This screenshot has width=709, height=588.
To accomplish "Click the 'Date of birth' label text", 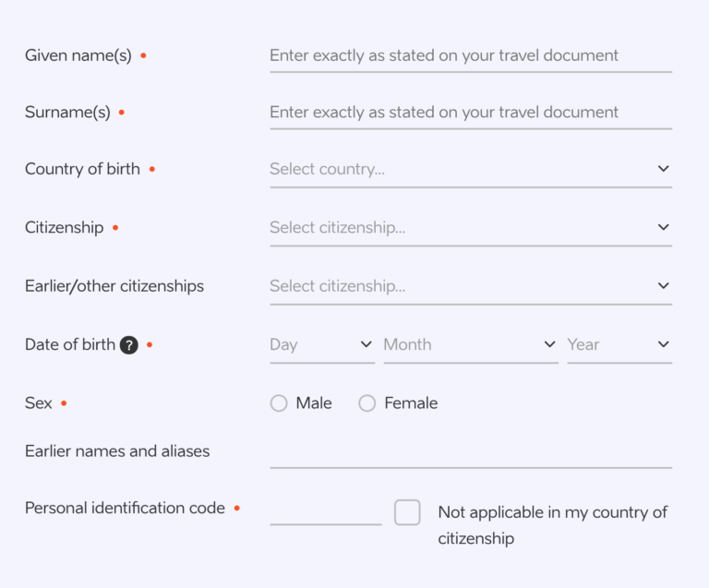I will pos(70,344).
